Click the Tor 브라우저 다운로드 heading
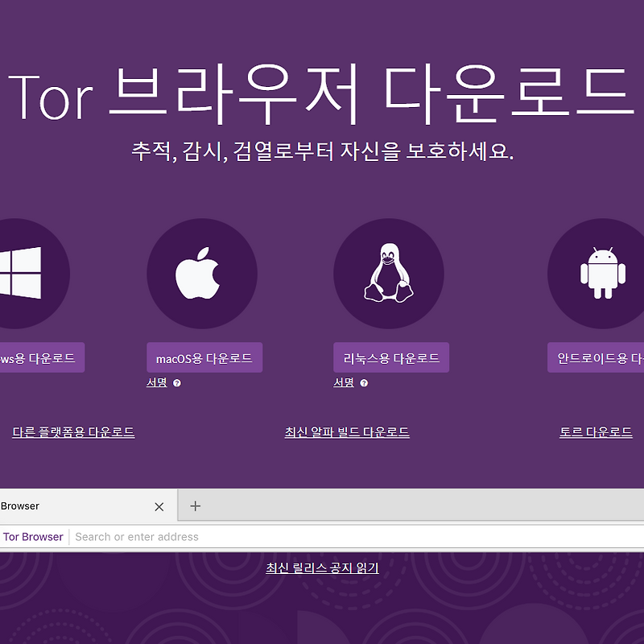The height and width of the screenshot is (644, 644). [322, 94]
